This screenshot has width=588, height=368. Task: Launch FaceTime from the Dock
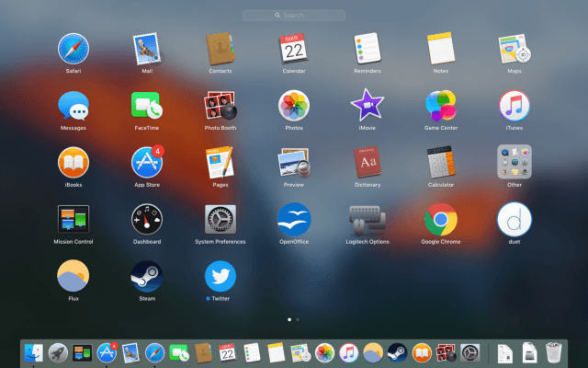click(179, 353)
